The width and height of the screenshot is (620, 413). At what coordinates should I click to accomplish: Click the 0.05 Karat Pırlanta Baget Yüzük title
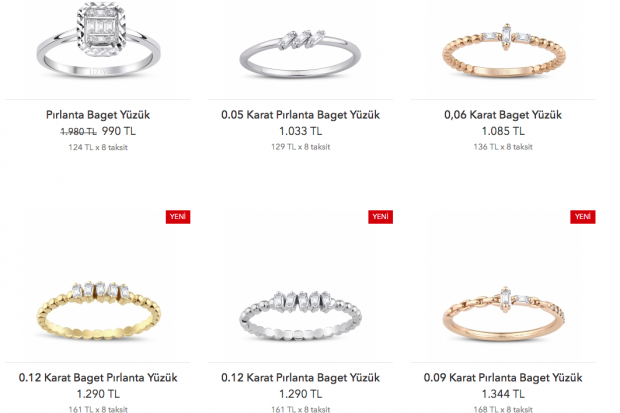point(301,115)
